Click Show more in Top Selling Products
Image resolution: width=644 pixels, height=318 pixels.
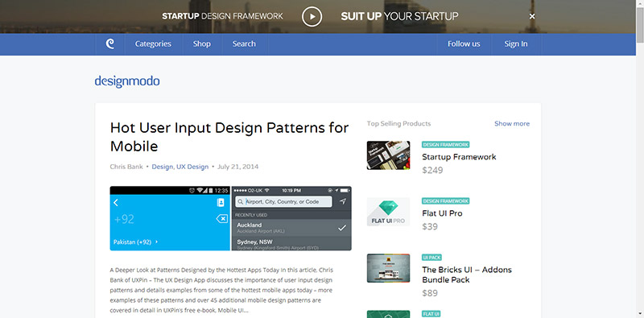(x=512, y=124)
